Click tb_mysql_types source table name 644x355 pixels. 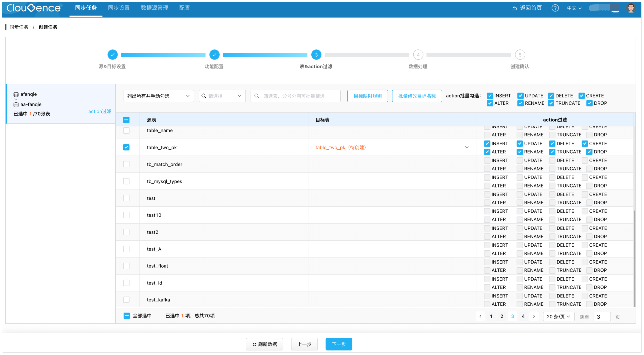point(164,181)
